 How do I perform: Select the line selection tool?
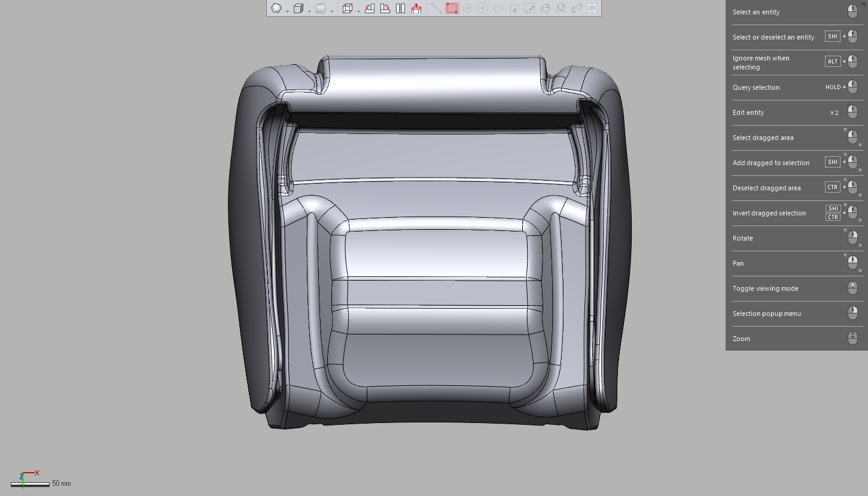(x=436, y=8)
